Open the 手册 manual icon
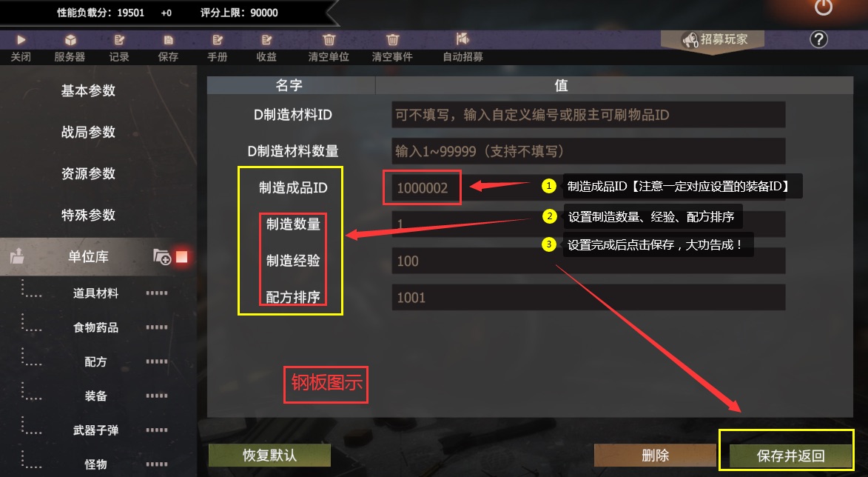This screenshot has width=868, height=477. pos(218,40)
